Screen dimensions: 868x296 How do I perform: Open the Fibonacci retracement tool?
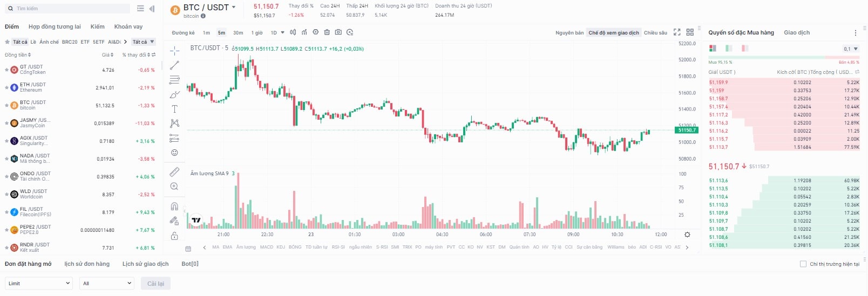coord(174,80)
